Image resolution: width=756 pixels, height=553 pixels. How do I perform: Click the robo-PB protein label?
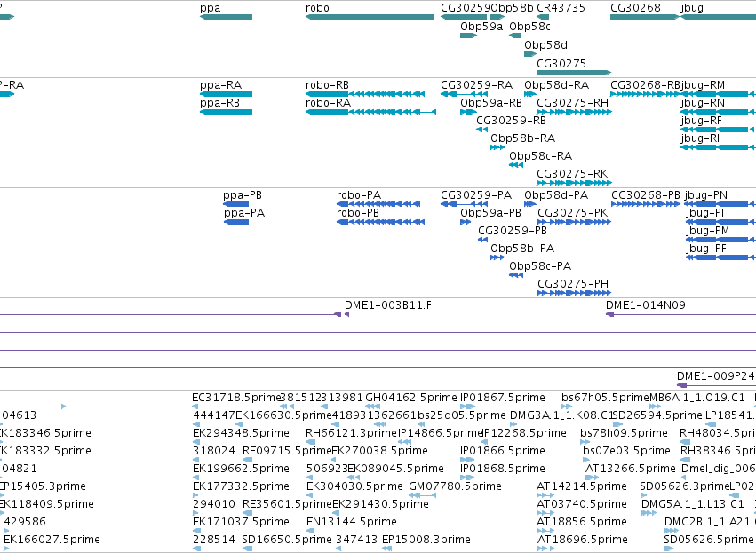tap(358, 213)
